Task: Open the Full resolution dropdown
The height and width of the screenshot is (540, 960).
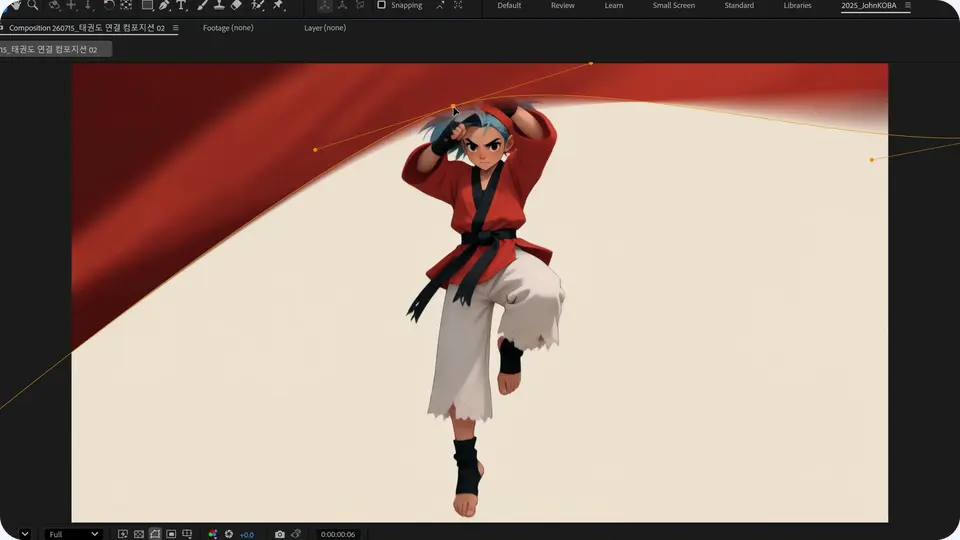Action: [73, 534]
